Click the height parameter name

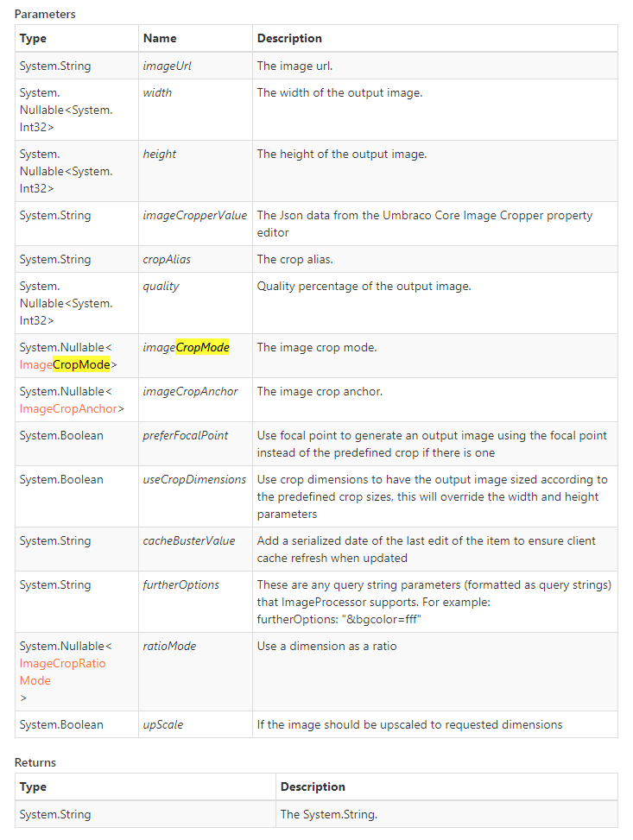[x=160, y=154]
